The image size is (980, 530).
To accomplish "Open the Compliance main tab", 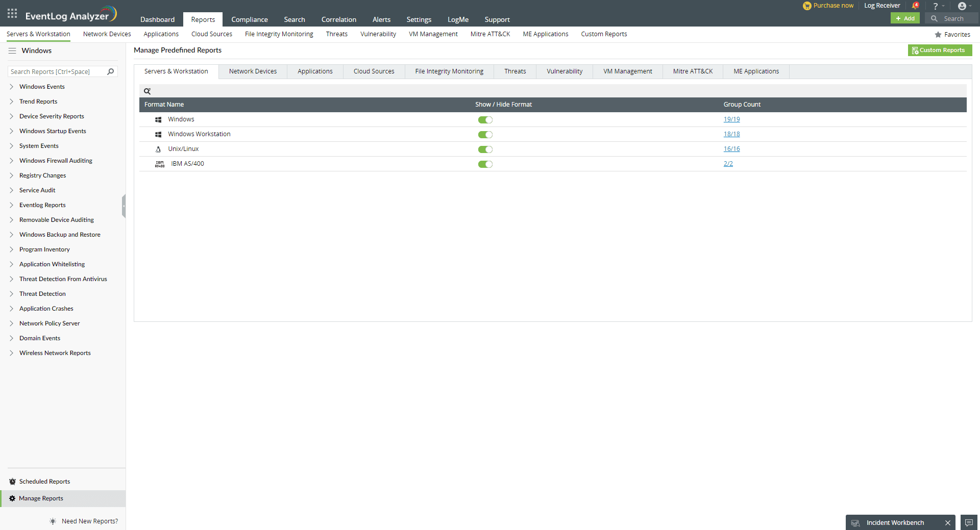I will tap(249, 19).
